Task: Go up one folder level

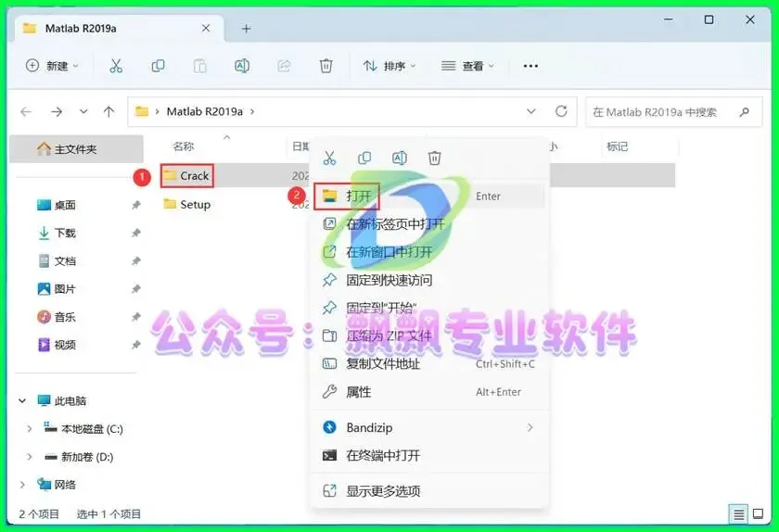Action: (x=109, y=112)
